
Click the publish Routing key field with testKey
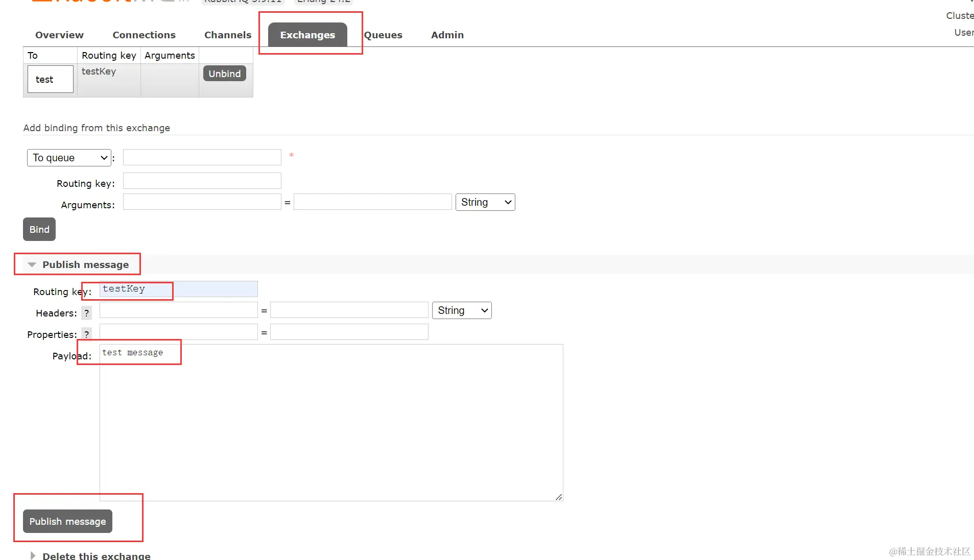coord(178,289)
